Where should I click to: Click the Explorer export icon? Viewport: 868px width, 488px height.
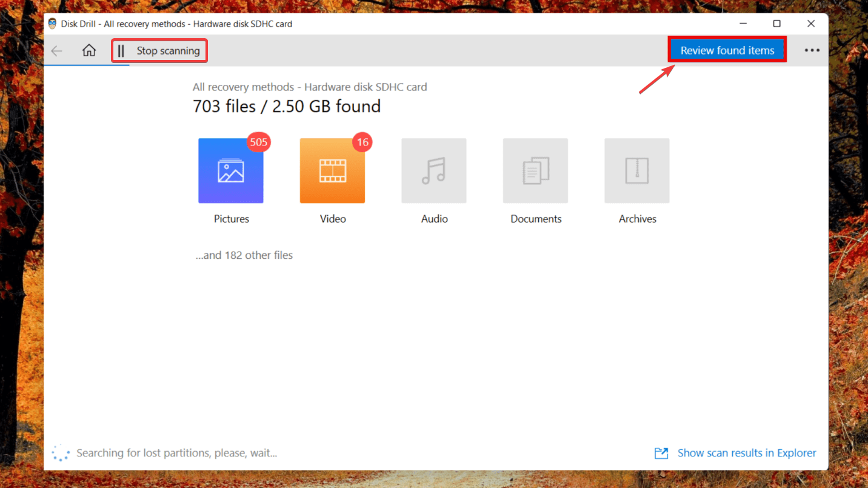tap(661, 453)
